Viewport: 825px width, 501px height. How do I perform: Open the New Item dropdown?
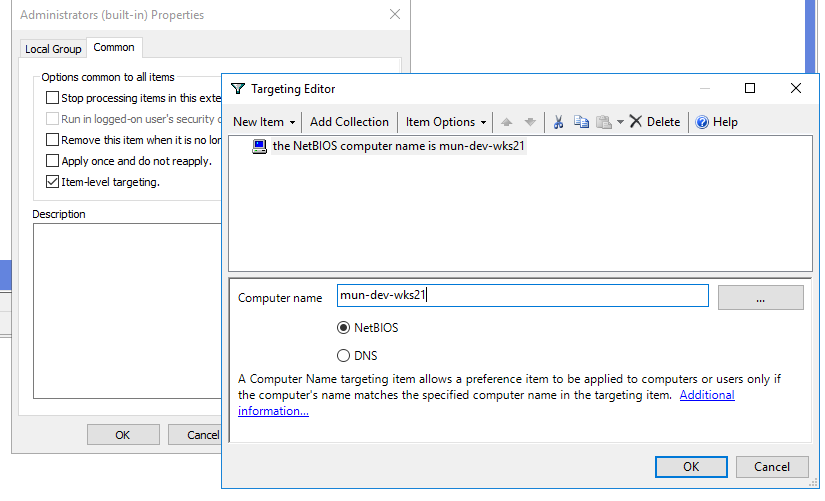(264, 122)
